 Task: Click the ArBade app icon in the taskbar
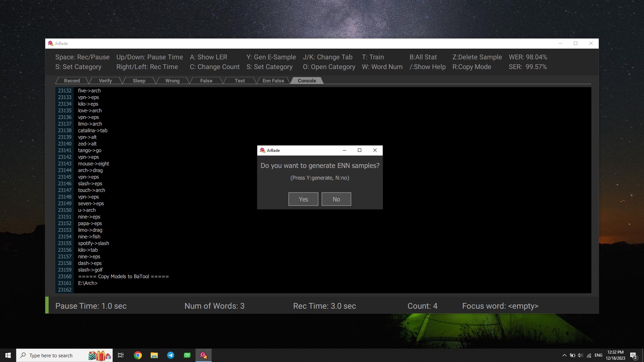pyautogui.click(x=204, y=355)
